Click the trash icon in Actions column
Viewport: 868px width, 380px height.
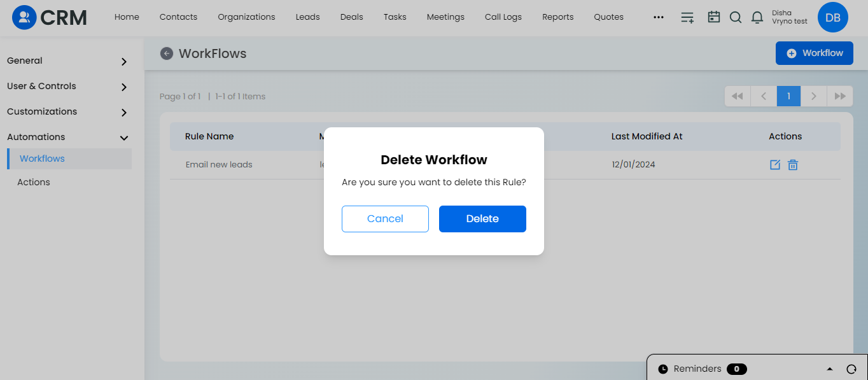pos(793,165)
